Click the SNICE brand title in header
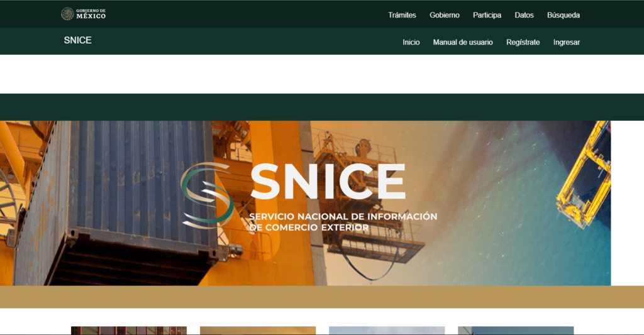This screenshot has height=335, width=644. click(x=77, y=40)
